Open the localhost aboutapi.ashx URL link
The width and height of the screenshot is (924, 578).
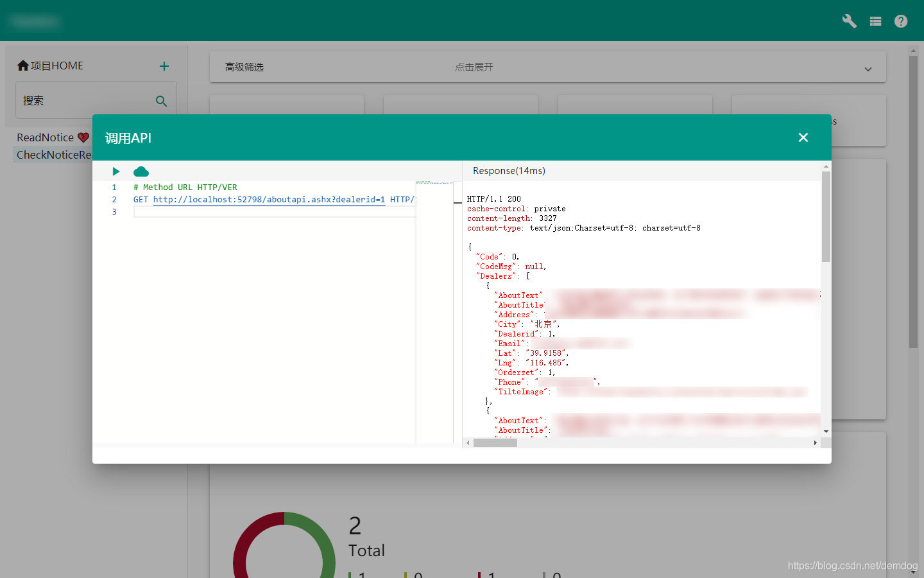269,200
